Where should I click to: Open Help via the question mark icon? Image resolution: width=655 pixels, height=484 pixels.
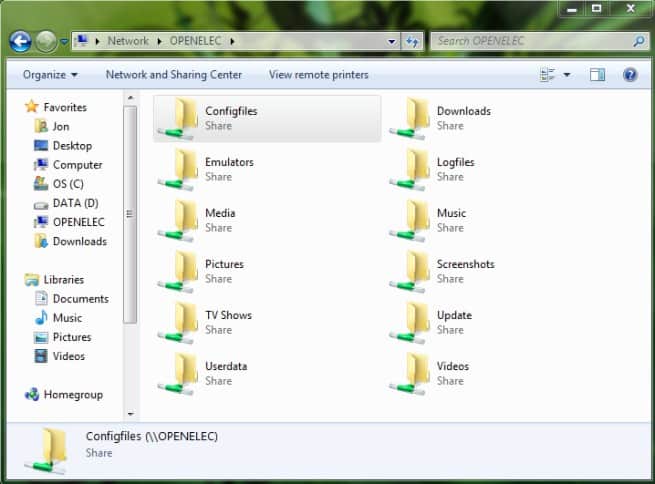tap(630, 75)
